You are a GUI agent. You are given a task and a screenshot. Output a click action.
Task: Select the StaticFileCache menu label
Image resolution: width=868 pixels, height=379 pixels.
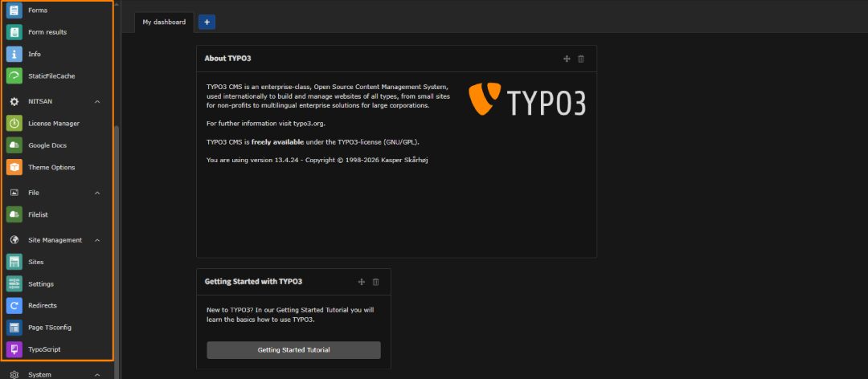(x=51, y=75)
